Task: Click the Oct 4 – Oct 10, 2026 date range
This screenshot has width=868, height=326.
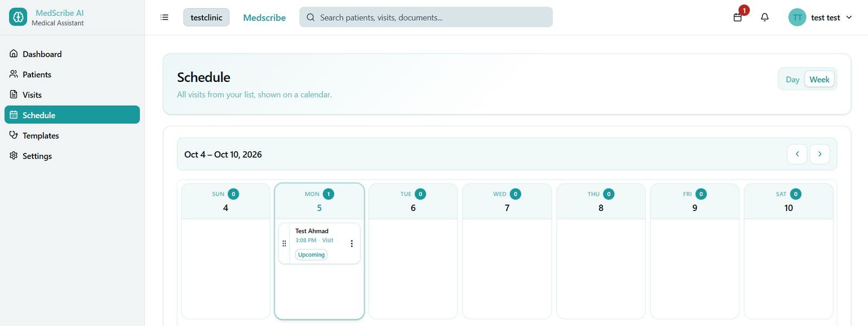Action: (223, 155)
